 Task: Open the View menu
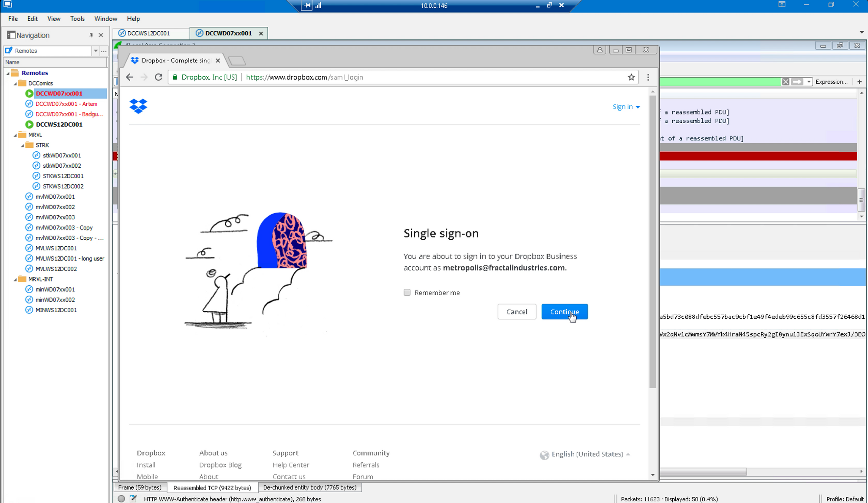[x=54, y=19]
